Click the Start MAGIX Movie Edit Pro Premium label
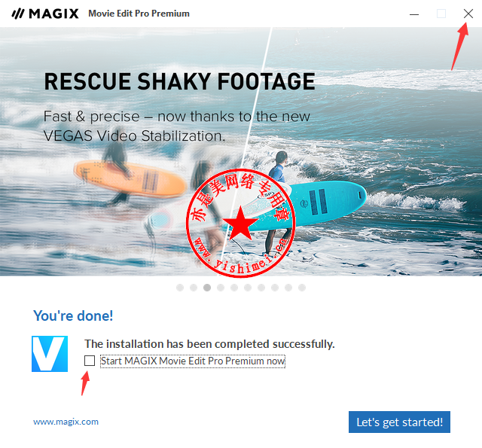The height and width of the screenshot is (448, 482). (193, 361)
